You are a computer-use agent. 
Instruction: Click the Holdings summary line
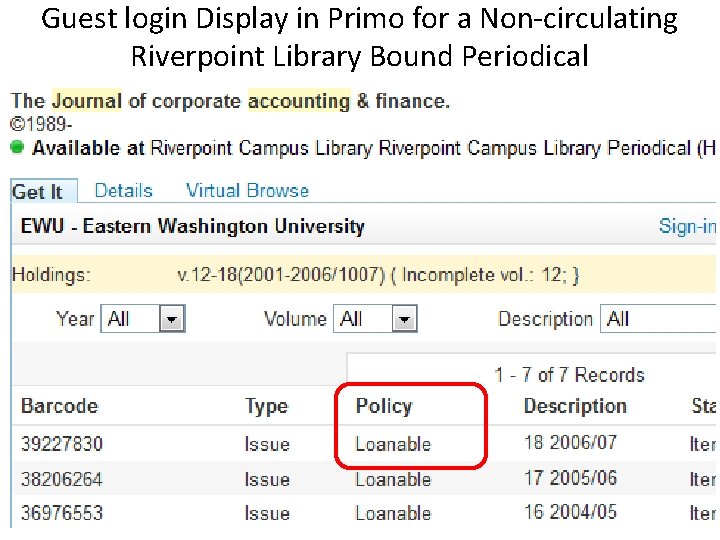[364, 275]
